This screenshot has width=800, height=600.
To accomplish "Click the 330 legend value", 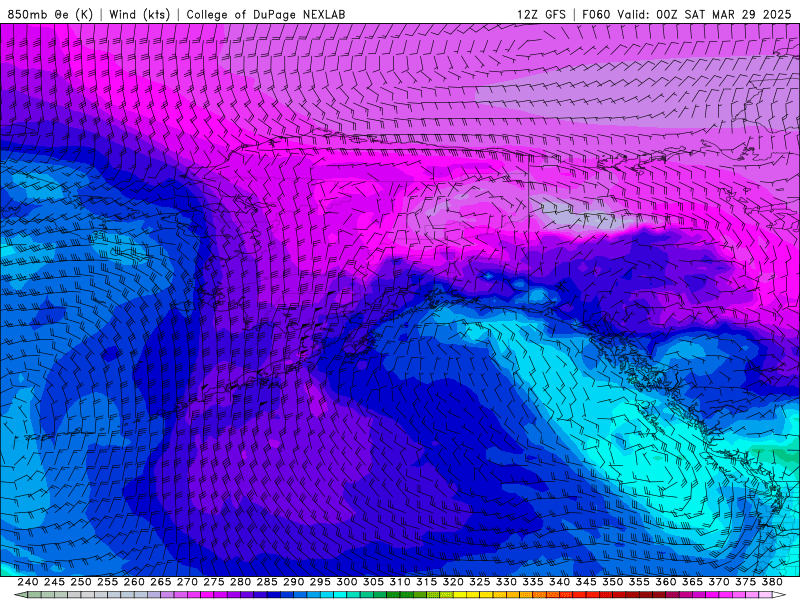I will click(x=506, y=582).
